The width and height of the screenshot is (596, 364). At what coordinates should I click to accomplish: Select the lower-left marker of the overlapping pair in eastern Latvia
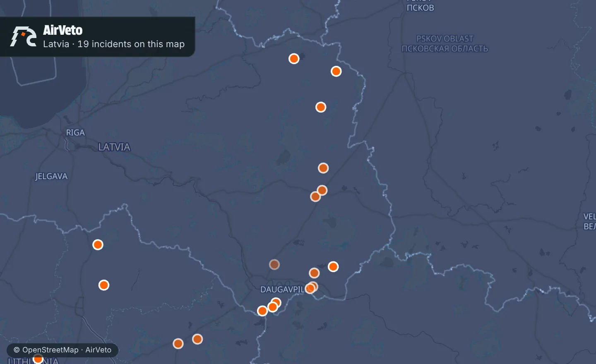tap(315, 196)
